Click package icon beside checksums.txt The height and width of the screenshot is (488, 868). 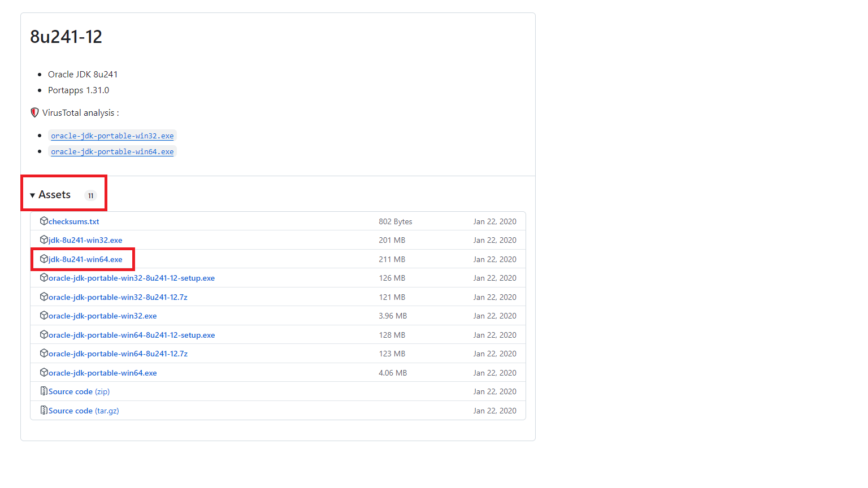44,221
